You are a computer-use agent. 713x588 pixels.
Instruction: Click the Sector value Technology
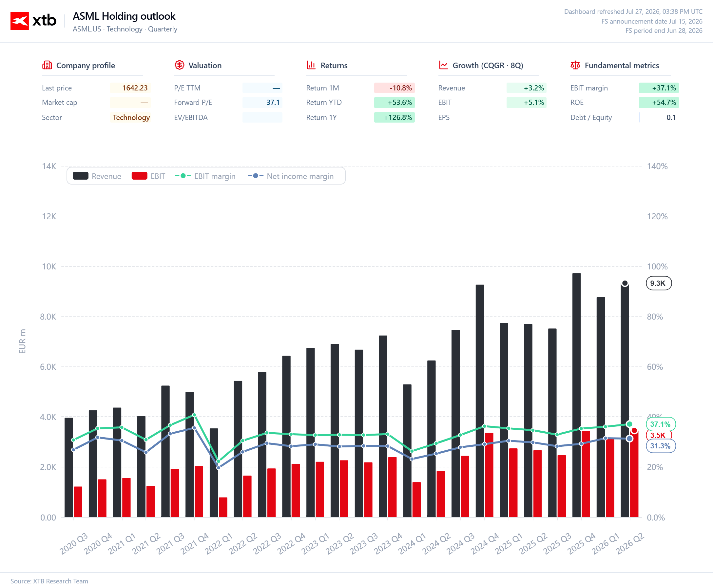(x=130, y=118)
